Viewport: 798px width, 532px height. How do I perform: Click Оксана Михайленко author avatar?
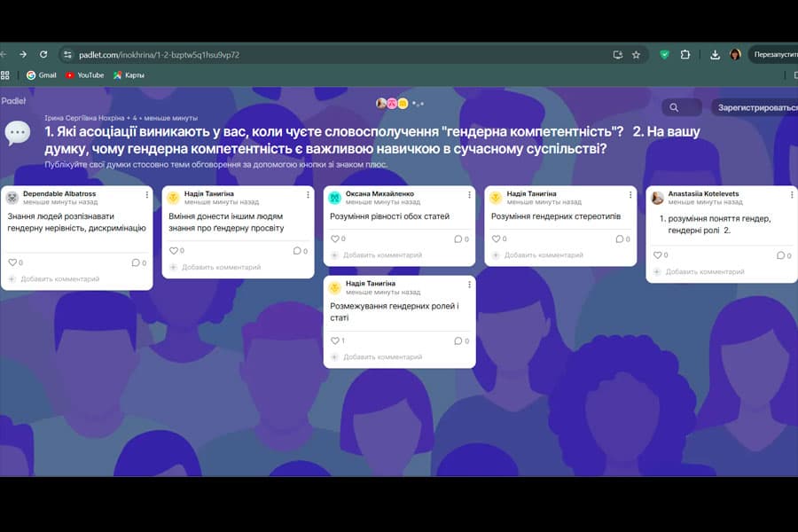[x=335, y=198]
